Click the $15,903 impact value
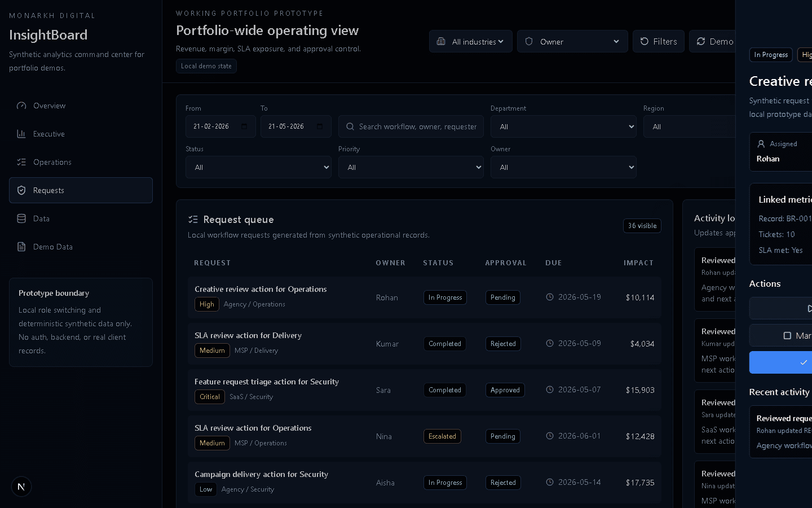This screenshot has width=812, height=508. tap(640, 390)
